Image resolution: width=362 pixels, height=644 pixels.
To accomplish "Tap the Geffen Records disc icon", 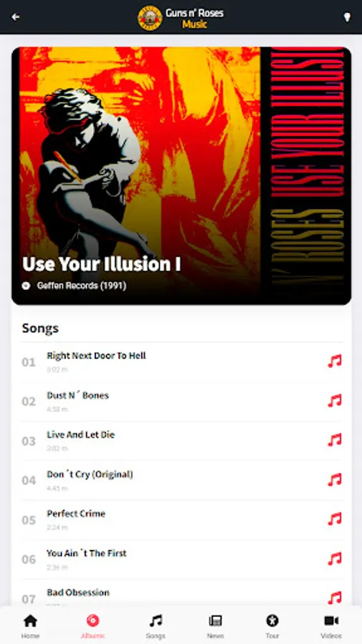I will [x=26, y=286].
